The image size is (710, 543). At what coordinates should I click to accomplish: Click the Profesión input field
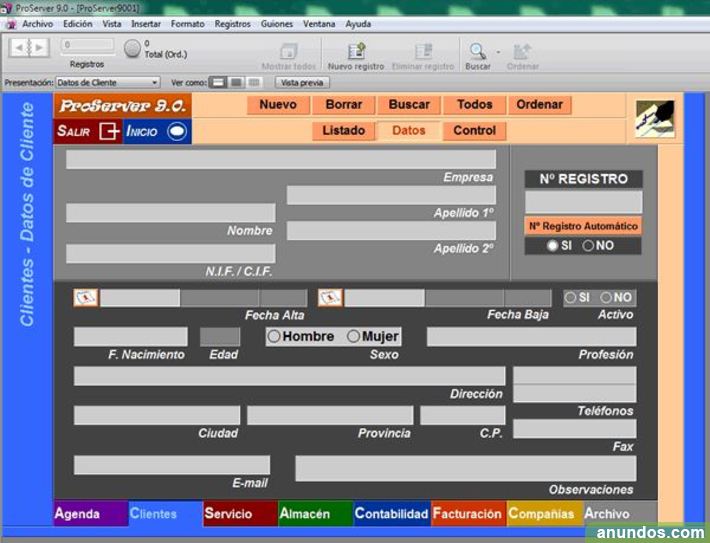click(532, 337)
